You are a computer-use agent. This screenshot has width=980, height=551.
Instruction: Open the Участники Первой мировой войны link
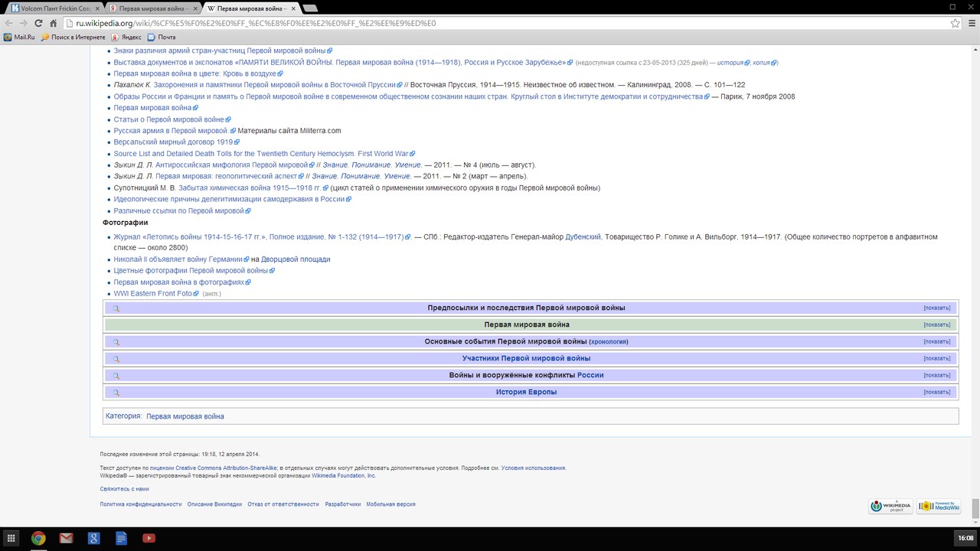(x=526, y=359)
